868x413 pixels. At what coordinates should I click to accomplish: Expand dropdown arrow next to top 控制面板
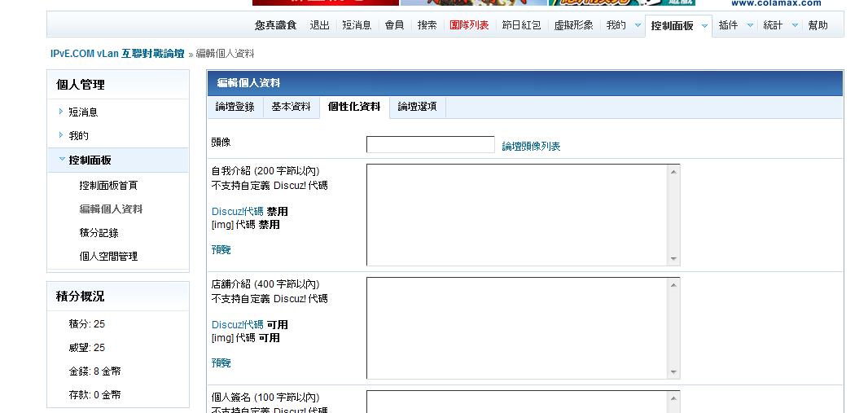pyautogui.click(x=704, y=25)
